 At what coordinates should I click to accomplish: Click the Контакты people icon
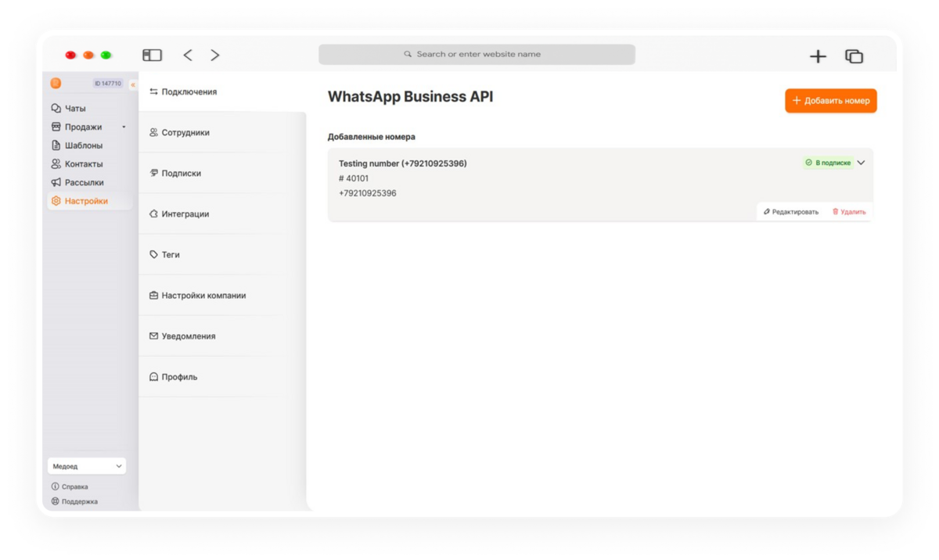(x=56, y=164)
